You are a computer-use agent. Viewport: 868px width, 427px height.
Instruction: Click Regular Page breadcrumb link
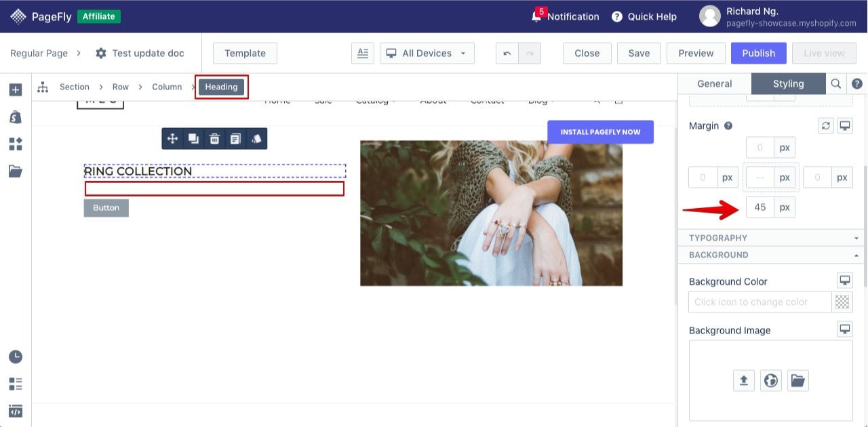(x=39, y=53)
